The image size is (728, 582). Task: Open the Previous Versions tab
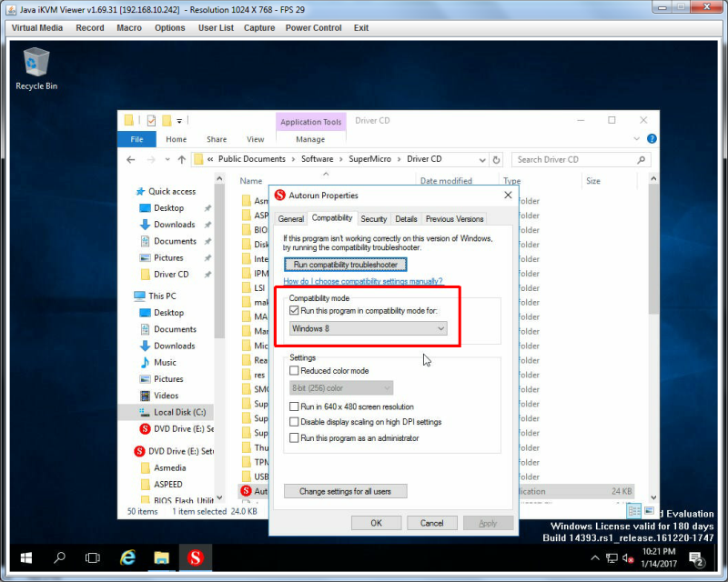click(454, 219)
